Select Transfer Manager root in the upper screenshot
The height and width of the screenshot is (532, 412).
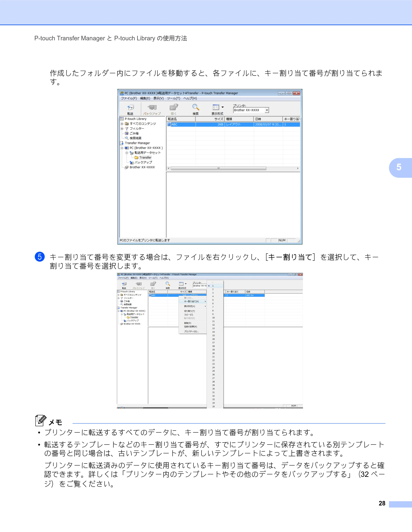pyautogui.click(x=135, y=143)
